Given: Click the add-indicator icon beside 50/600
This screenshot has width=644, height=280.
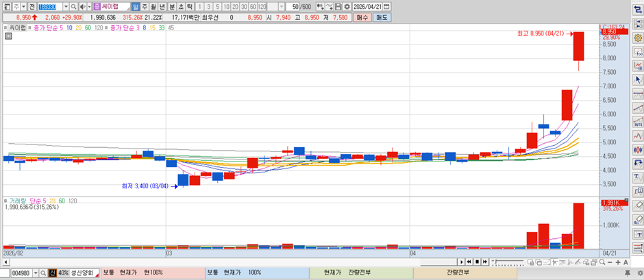Looking at the screenshot, I should [321, 7].
